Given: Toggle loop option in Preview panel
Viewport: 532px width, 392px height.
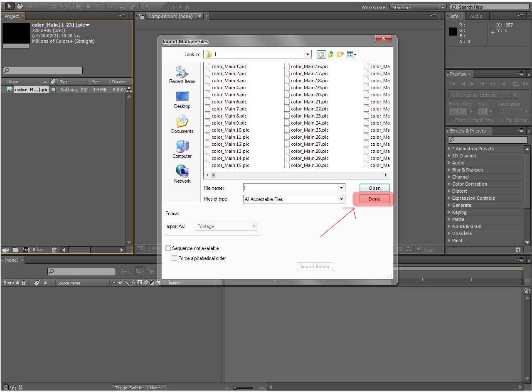Looking at the screenshot, I should (516, 84).
